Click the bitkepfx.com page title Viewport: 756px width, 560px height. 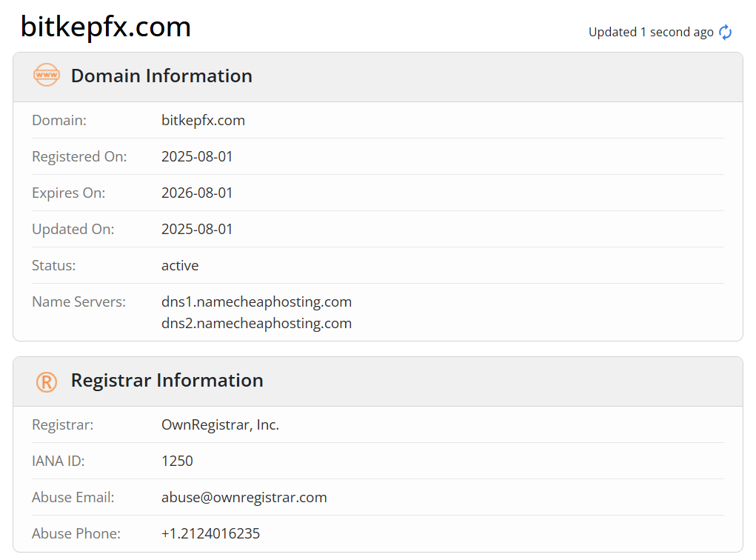pos(106,27)
